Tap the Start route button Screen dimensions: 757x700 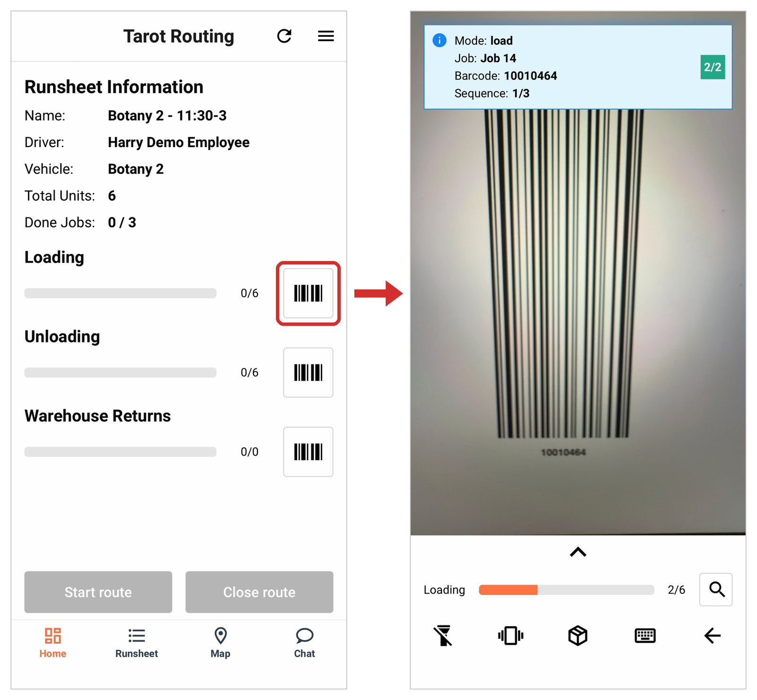[x=98, y=592]
